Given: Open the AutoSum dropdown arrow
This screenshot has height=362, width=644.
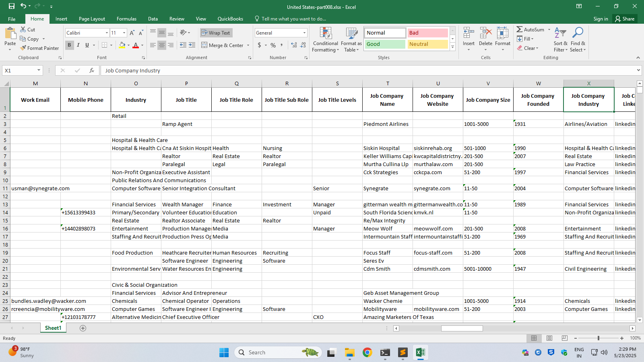Looking at the screenshot, I should pos(549,29).
